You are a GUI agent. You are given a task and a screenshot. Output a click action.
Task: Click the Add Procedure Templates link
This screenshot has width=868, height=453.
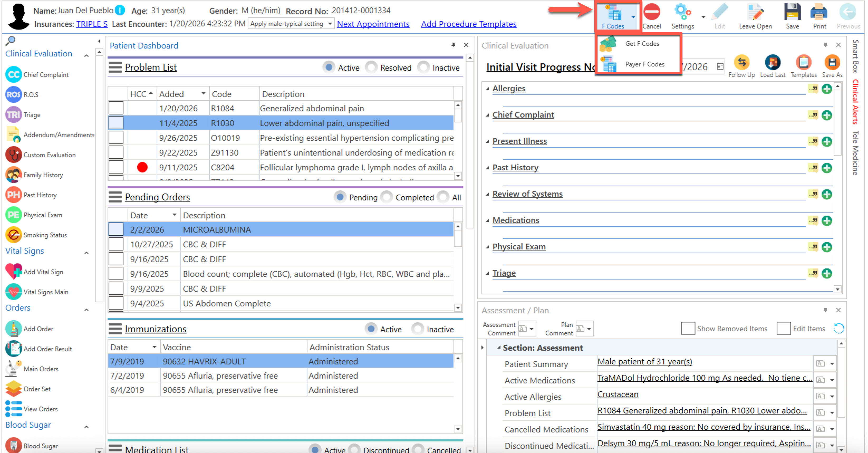468,24
